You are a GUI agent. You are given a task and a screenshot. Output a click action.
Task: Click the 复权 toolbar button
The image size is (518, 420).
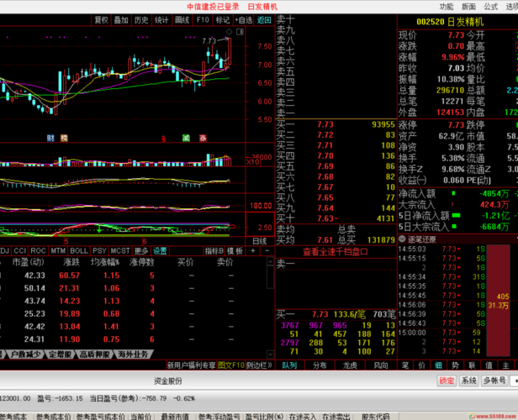point(101,19)
